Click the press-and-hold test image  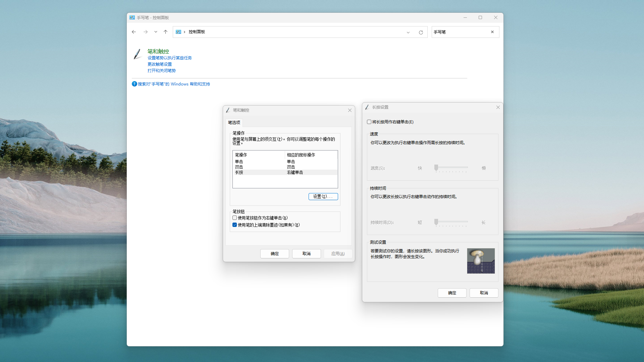pos(481,261)
